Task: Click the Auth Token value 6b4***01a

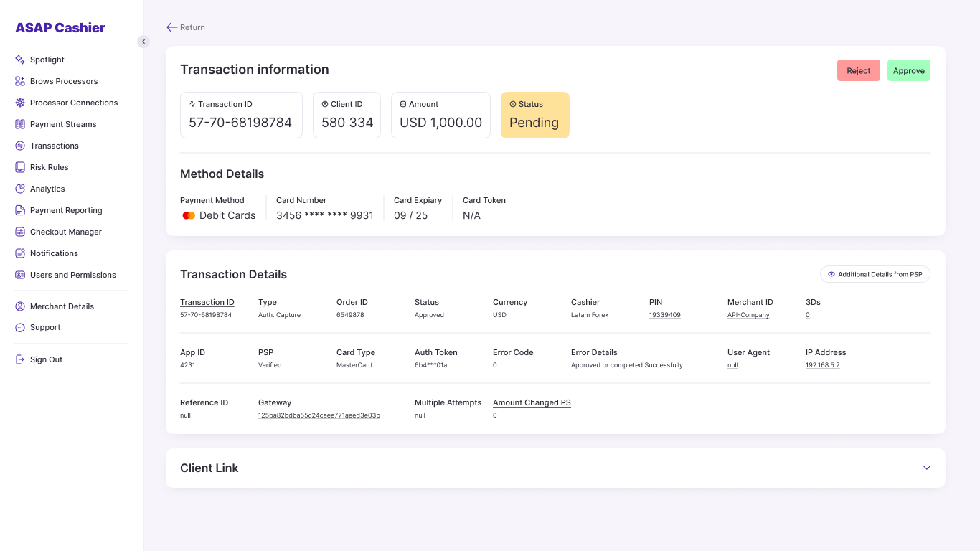Action: point(431,365)
